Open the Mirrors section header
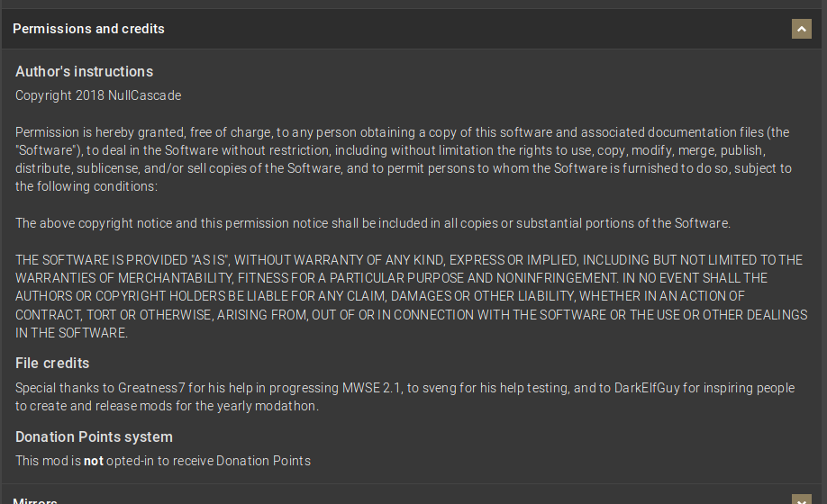827x504 pixels. (x=35, y=500)
